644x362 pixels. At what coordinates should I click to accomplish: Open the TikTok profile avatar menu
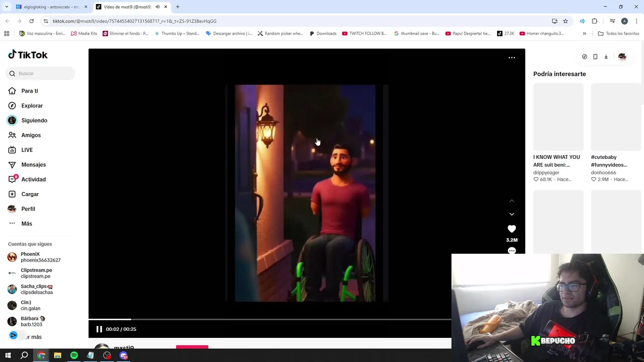click(622, 57)
